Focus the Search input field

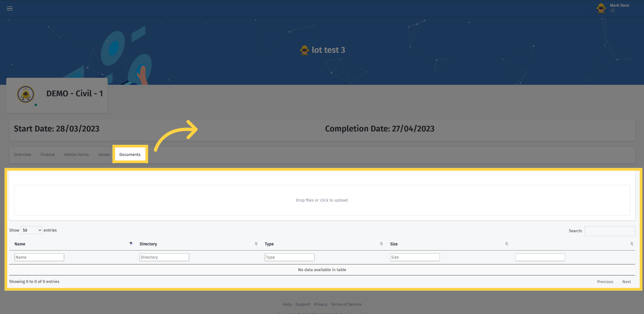610,231
